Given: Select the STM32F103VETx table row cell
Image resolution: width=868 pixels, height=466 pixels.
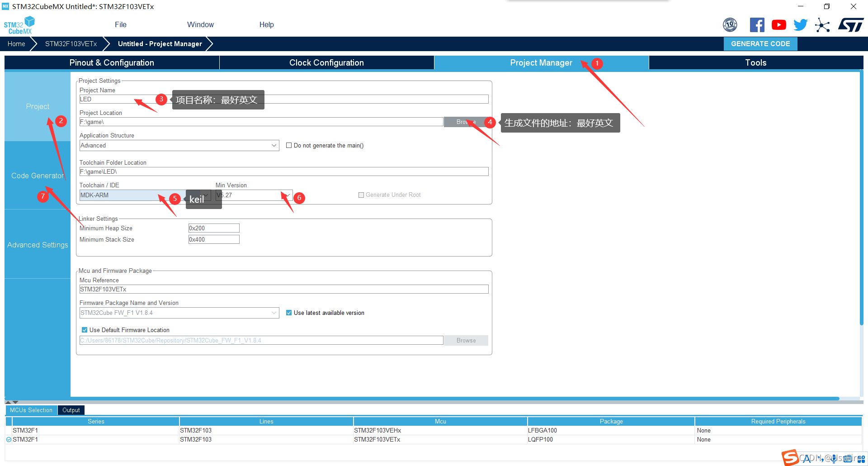Looking at the screenshot, I should [440, 439].
